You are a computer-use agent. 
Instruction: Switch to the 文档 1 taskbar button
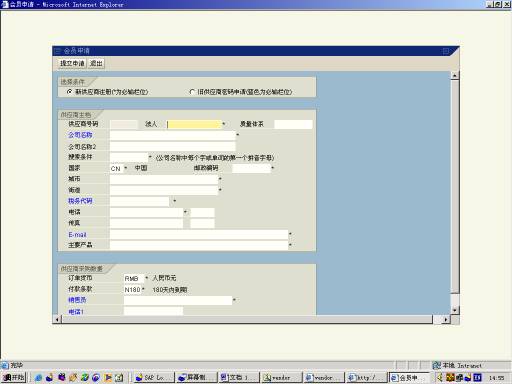coord(239,378)
